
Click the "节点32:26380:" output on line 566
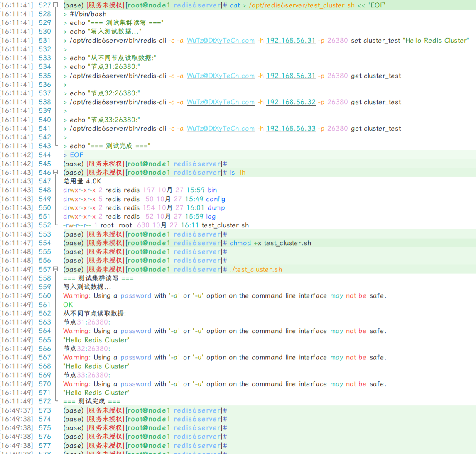pyautogui.click(x=87, y=349)
